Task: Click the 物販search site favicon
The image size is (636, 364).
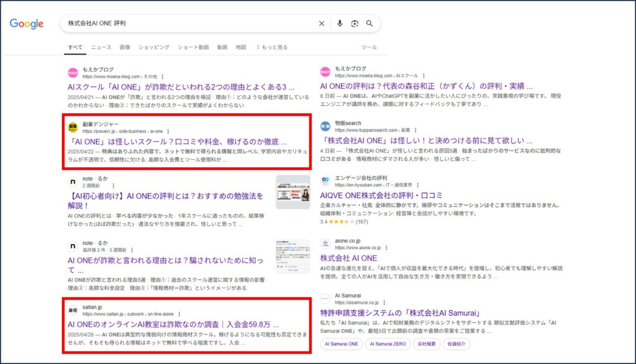Action: pos(325,127)
